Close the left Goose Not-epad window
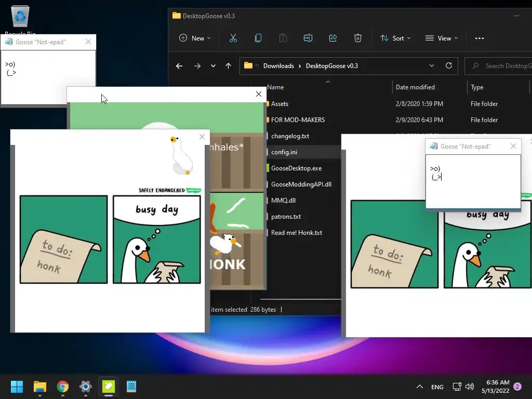 coord(88,42)
